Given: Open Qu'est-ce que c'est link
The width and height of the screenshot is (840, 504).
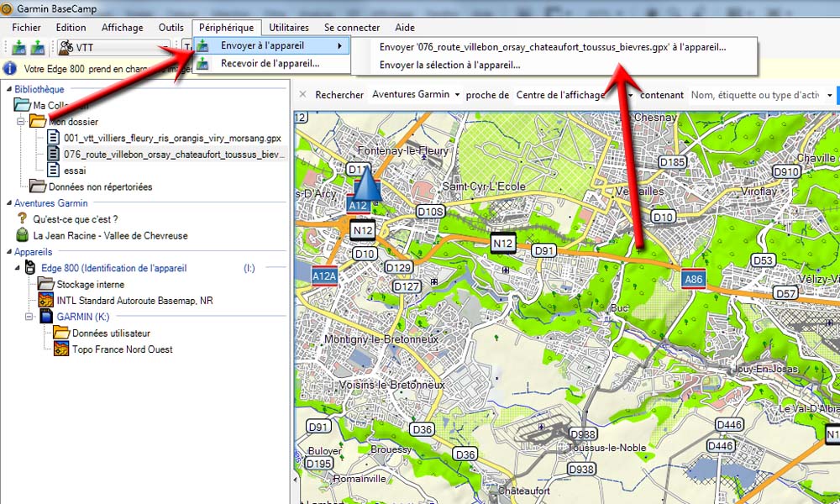Looking at the screenshot, I should (x=75, y=219).
